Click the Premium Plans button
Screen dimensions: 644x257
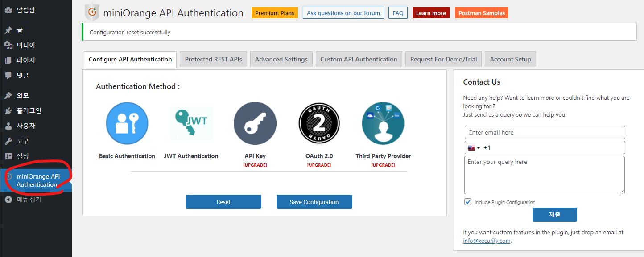275,13
